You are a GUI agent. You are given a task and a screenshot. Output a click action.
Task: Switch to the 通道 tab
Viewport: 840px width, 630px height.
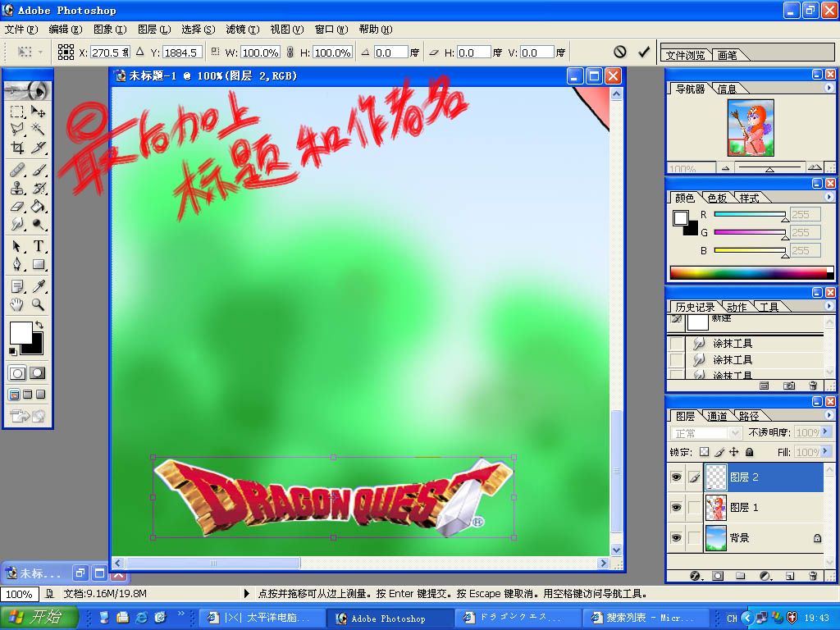(x=717, y=416)
